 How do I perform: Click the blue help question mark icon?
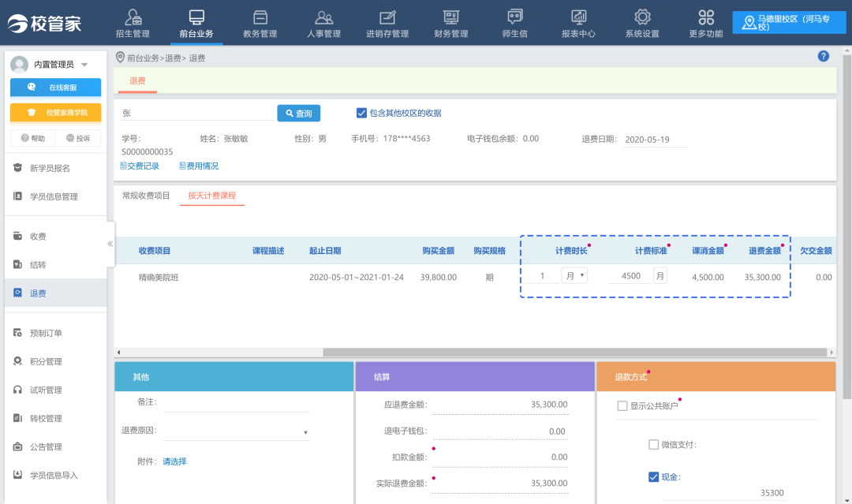[x=824, y=56]
